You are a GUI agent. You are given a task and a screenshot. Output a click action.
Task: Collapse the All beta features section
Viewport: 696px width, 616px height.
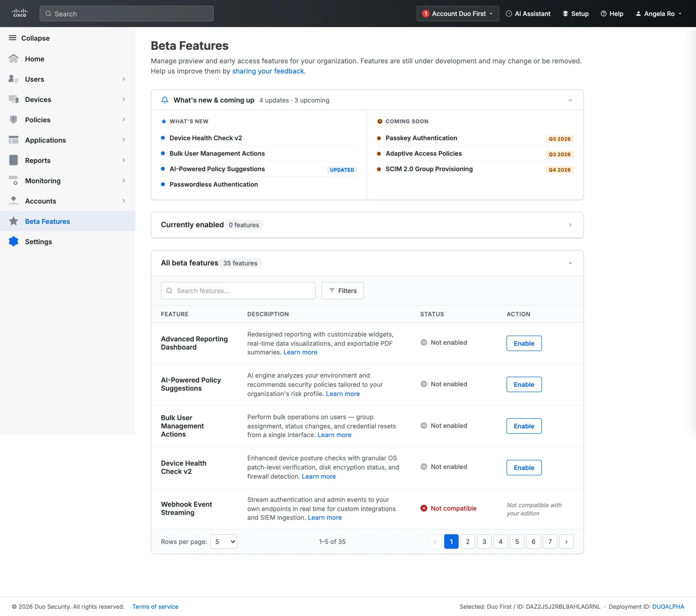[x=570, y=263]
